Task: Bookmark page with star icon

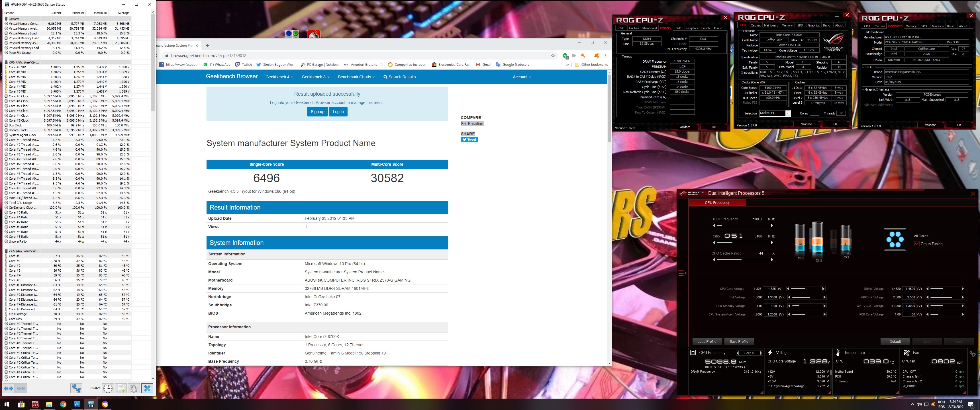Action: point(553,56)
